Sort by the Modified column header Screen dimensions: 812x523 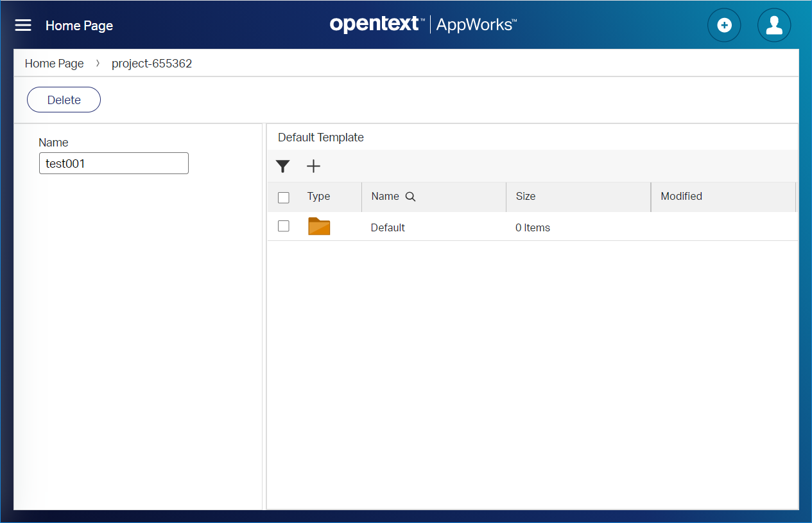tap(681, 197)
